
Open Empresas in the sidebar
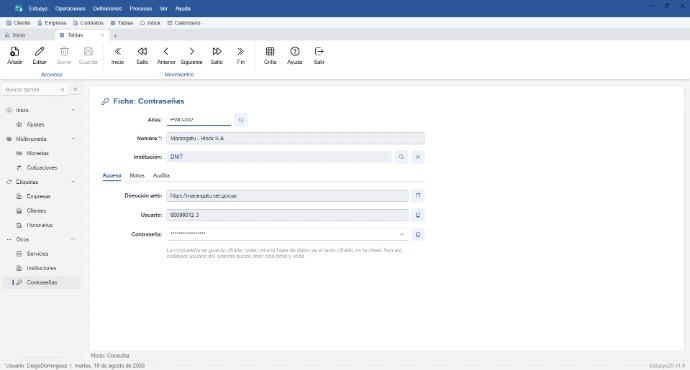click(40, 196)
